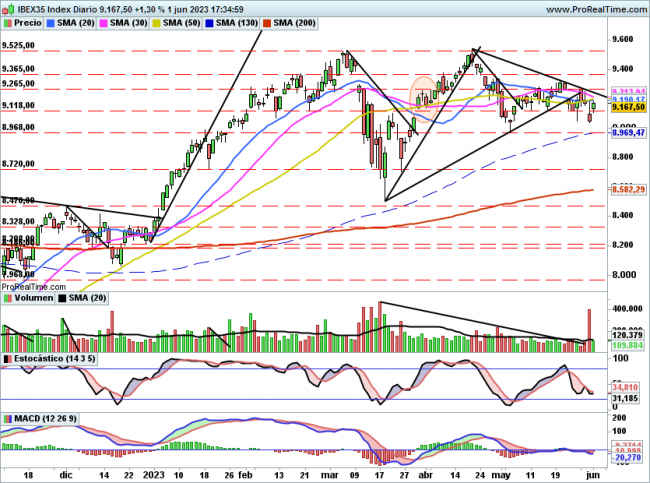Click the 8.968,00 level label
Screen dimensions: 650x483
click(x=18, y=127)
